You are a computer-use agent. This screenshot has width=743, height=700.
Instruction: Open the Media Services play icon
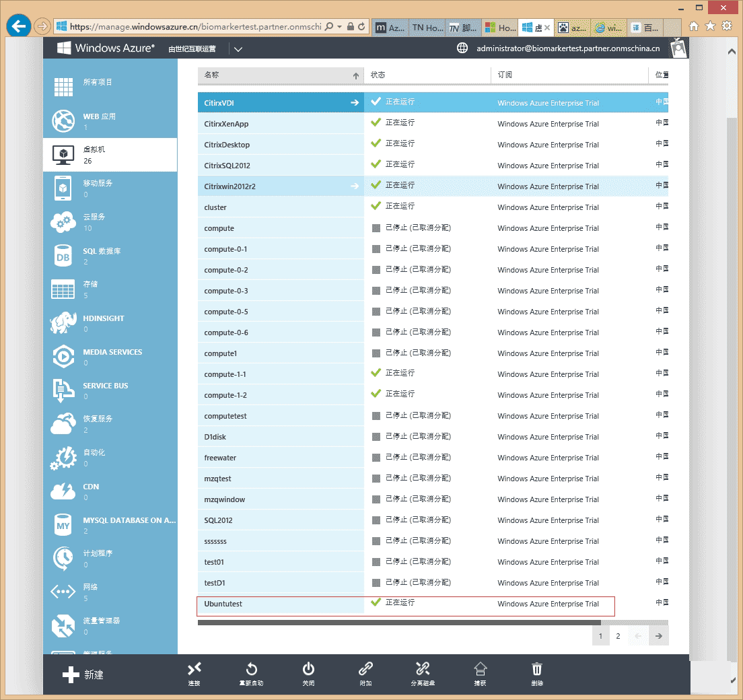tap(63, 357)
